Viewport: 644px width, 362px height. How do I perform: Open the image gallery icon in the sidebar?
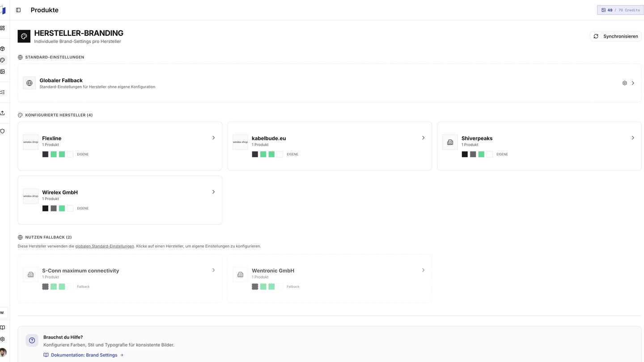2,72
